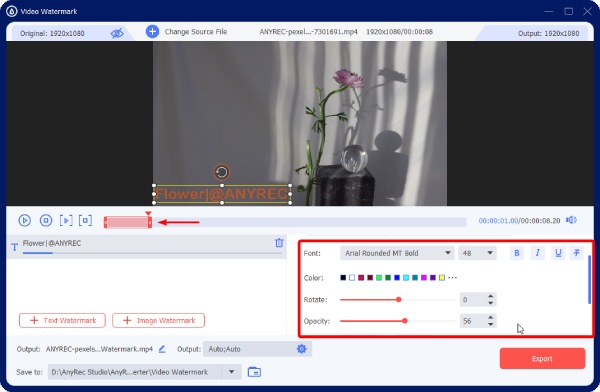600x392 pixels.
Task: Add a Text Watermark
Action: pyautogui.click(x=62, y=320)
